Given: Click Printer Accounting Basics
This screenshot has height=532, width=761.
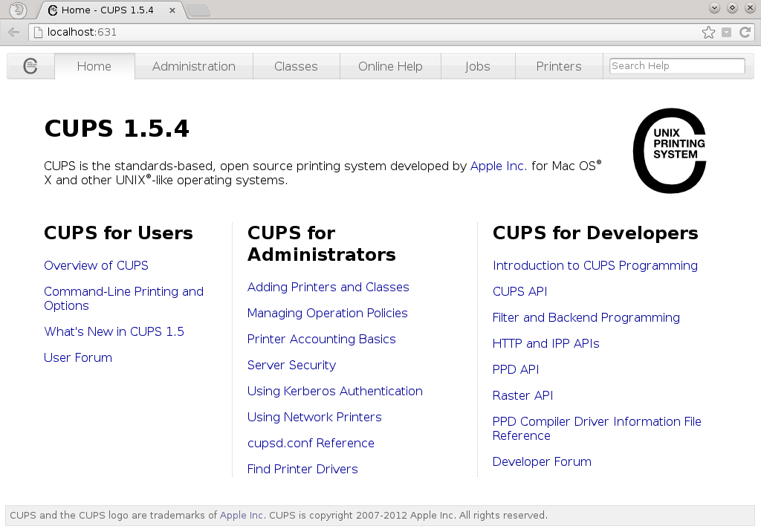Looking at the screenshot, I should (321, 339).
